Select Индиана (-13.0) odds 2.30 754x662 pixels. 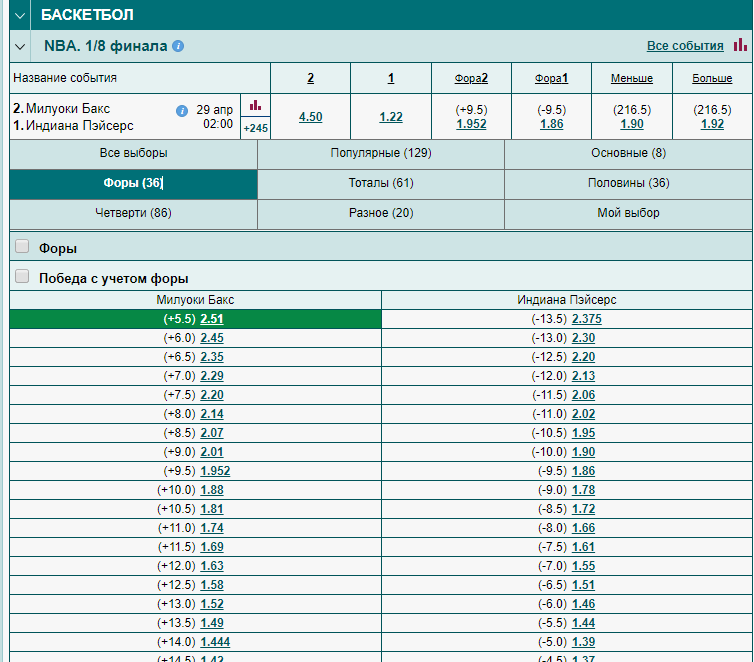[583, 338]
